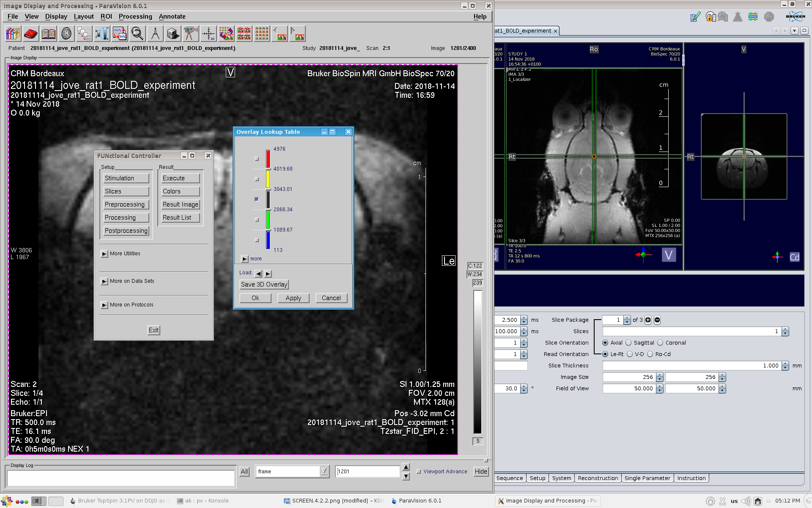Viewport: 812px width, 508px height.
Task: Click the Save 3D Overlay button
Action: (264, 284)
